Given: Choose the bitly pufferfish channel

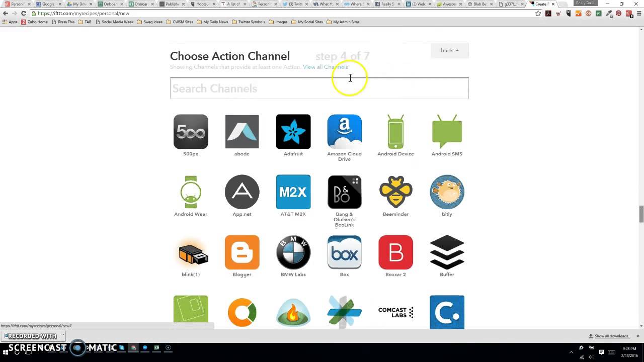Looking at the screenshot, I should (447, 192).
